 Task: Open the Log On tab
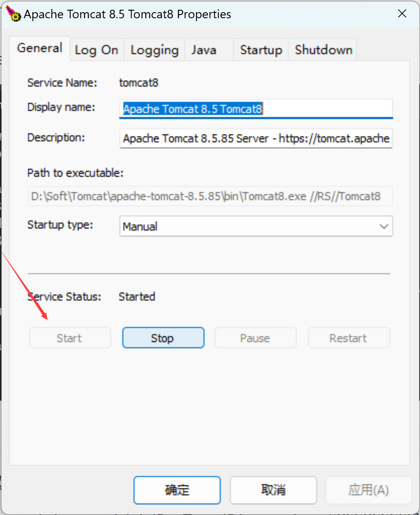coord(97,50)
